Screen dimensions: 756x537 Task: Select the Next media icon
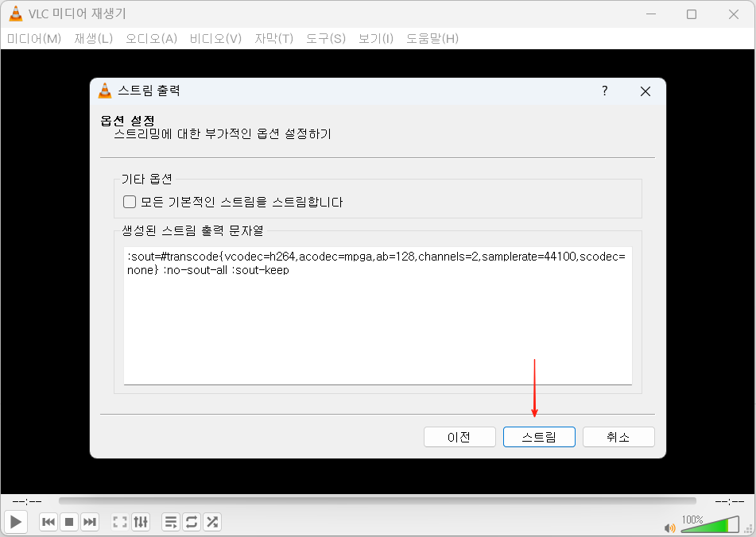pos(90,522)
